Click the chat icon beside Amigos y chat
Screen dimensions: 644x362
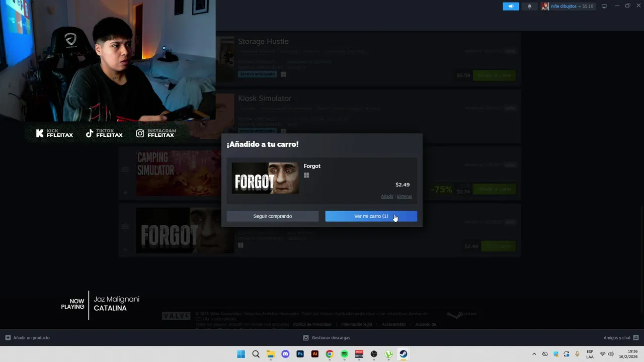(636, 338)
